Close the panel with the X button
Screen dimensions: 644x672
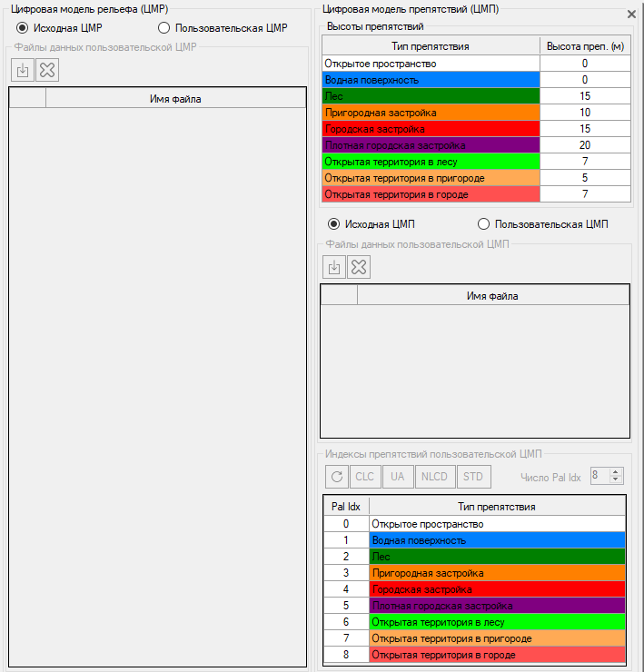pos(631,15)
